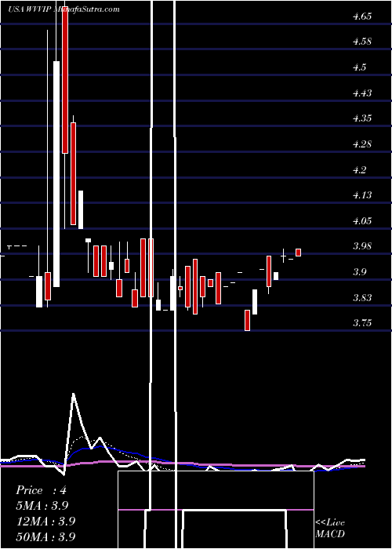
Task: Click the USA WVVIP ticker title
Action: [x=30, y=9]
